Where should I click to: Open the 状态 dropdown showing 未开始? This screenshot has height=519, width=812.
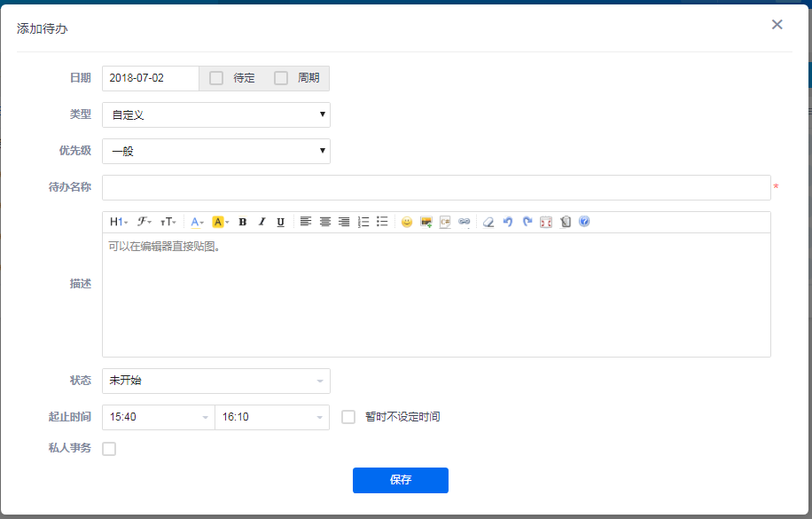(216, 381)
